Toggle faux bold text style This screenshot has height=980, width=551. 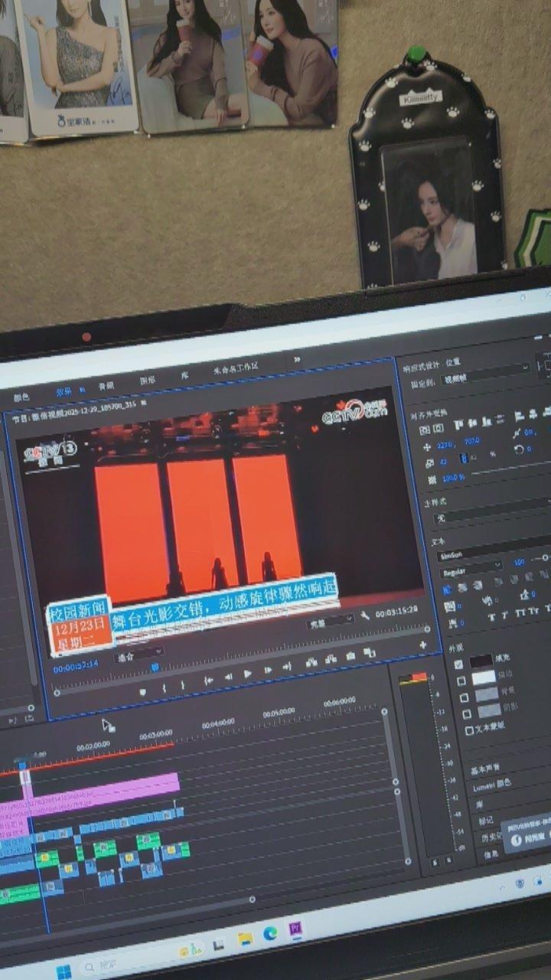tap(491, 616)
